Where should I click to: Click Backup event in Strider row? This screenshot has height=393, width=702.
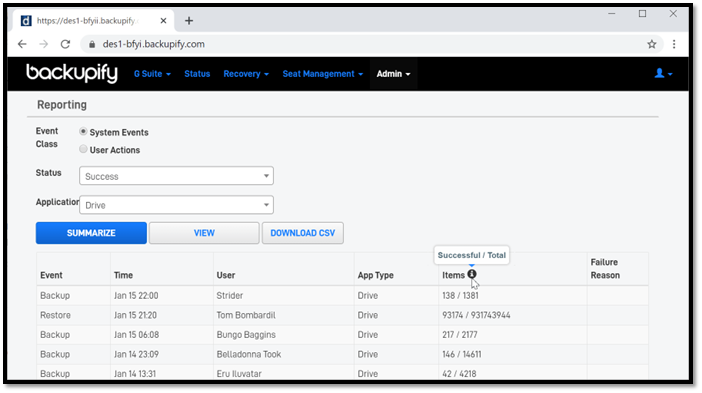coord(55,295)
